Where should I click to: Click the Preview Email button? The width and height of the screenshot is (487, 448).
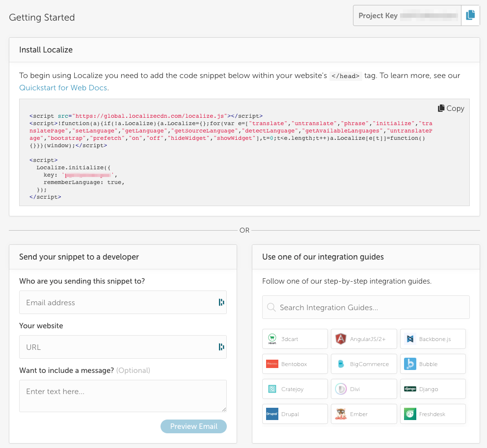pos(193,426)
